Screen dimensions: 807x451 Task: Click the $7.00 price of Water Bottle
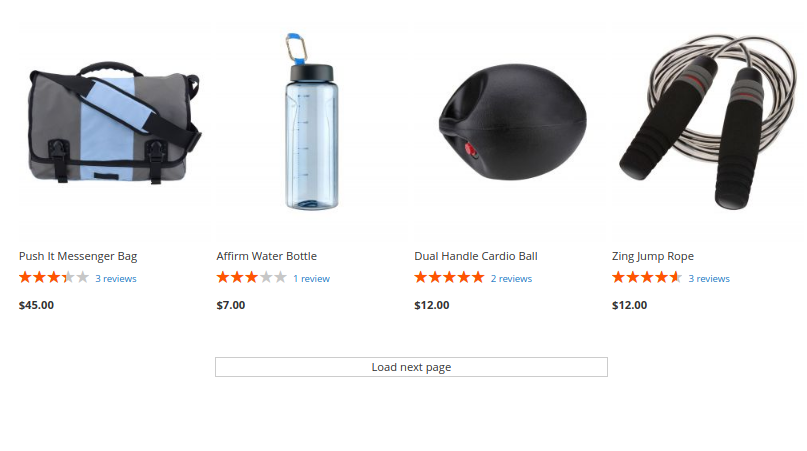pos(231,305)
